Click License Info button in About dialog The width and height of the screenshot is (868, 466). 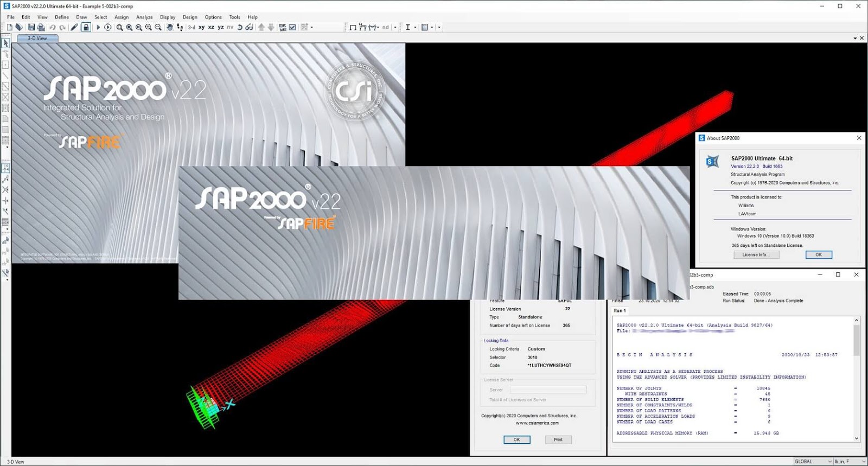tap(756, 254)
